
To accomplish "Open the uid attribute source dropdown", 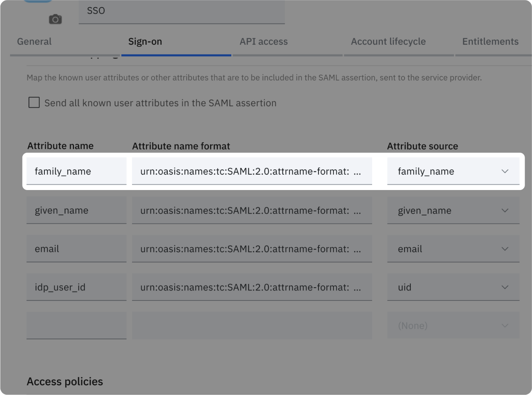I will click(x=453, y=287).
